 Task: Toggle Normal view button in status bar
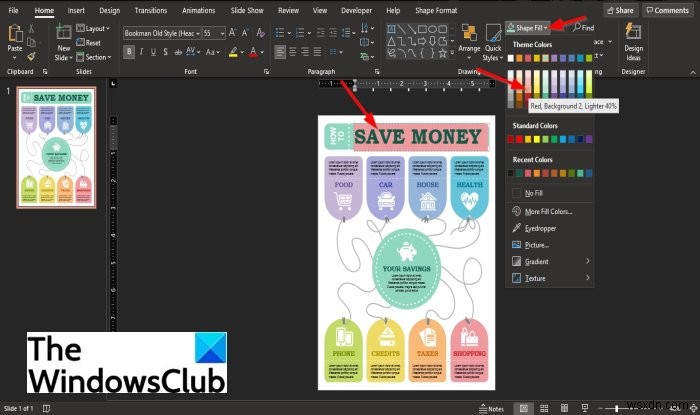click(x=524, y=408)
